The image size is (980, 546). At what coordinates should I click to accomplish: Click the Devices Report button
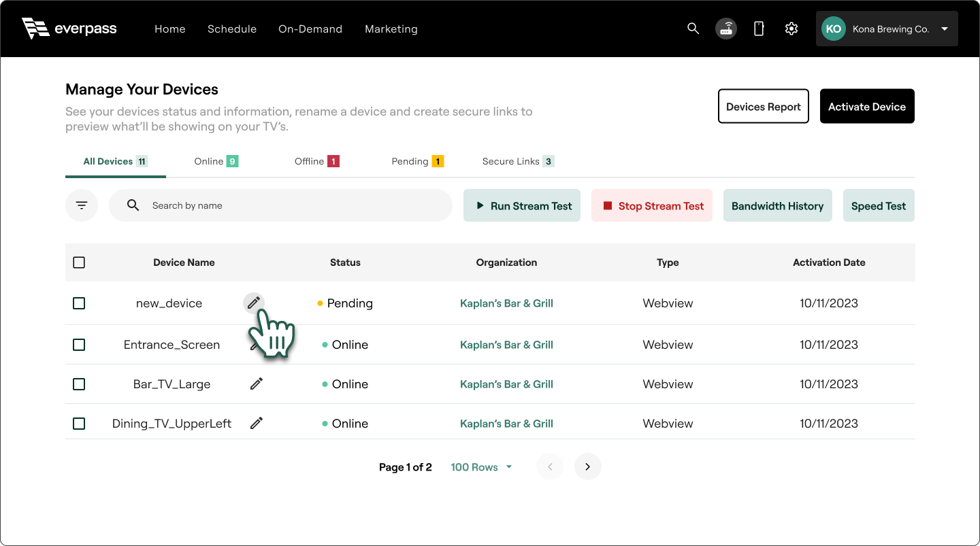(764, 106)
